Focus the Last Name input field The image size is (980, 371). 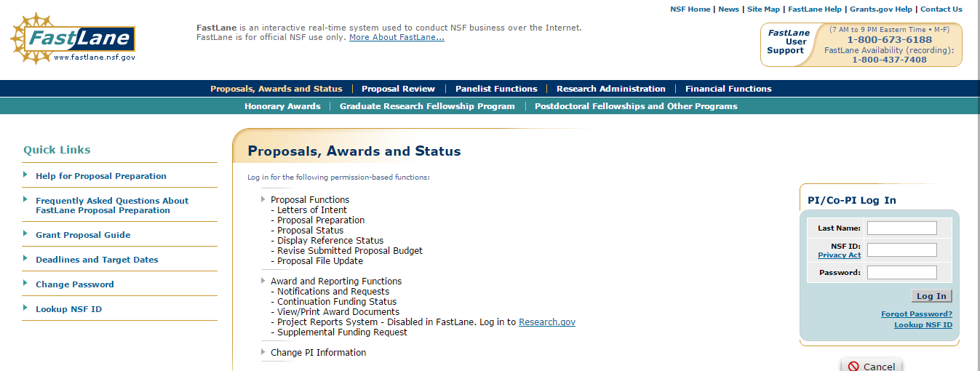click(901, 228)
